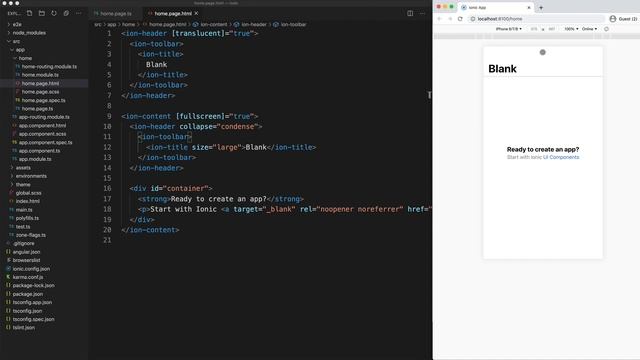The height and width of the screenshot is (360, 640).
Task: Open the Guest profile menu in browser
Action: click(623, 19)
